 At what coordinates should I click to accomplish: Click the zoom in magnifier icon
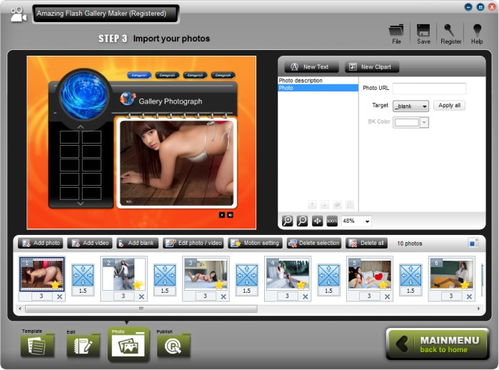[287, 221]
